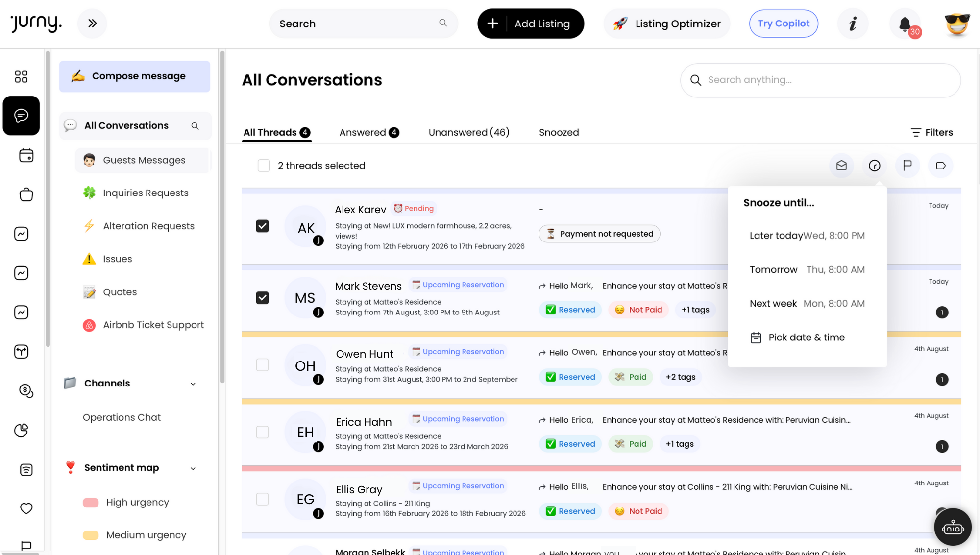Select the calendar icon in the left sidebar
Image resolution: width=980 pixels, height=555 pixels.
(26, 155)
